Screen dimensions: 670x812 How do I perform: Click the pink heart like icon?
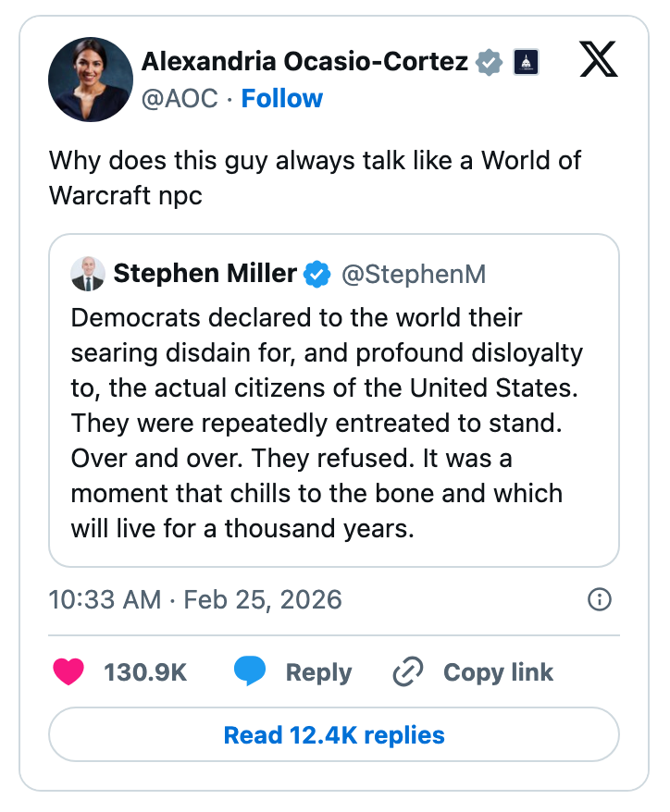click(x=69, y=672)
